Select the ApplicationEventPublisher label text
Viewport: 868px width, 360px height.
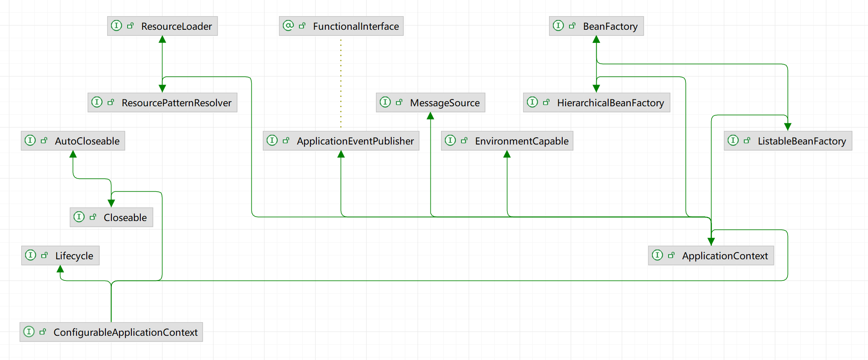click(355, 141)
